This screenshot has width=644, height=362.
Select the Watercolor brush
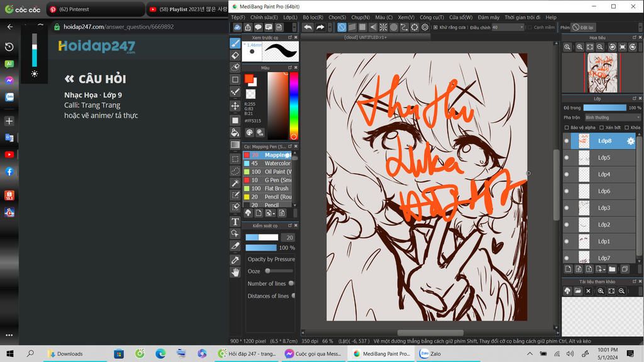(x=267, y=163)
